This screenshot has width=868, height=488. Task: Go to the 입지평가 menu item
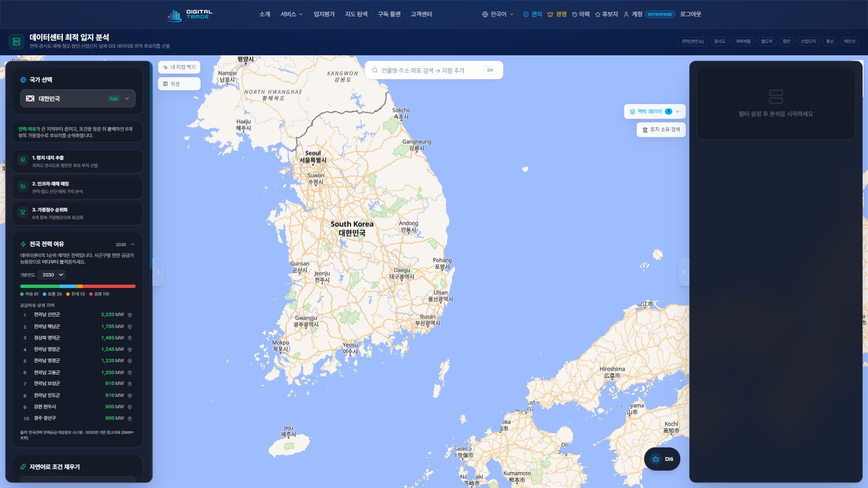[x=324, y=14]
